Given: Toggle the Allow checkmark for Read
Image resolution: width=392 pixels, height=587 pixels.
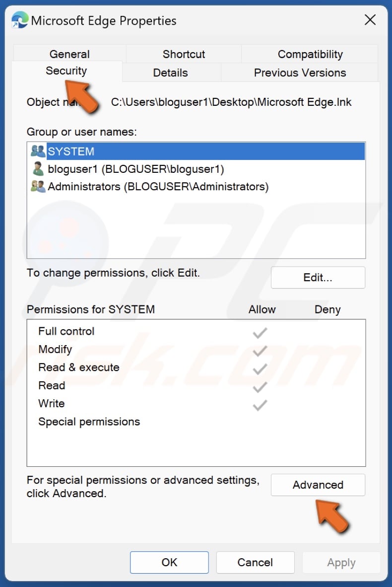Looking at the screenshot, I should (259, 386).
